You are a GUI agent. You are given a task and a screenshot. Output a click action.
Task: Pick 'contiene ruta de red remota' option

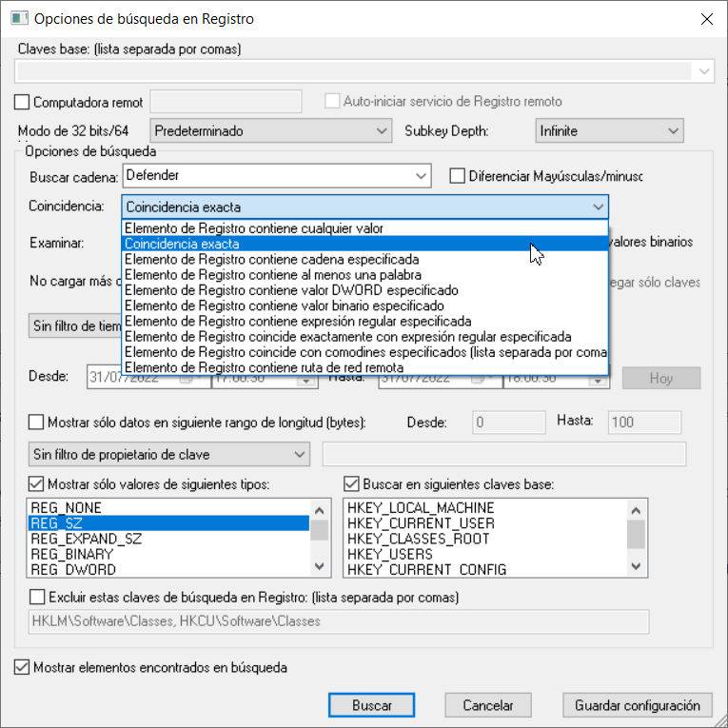[264, 367]
